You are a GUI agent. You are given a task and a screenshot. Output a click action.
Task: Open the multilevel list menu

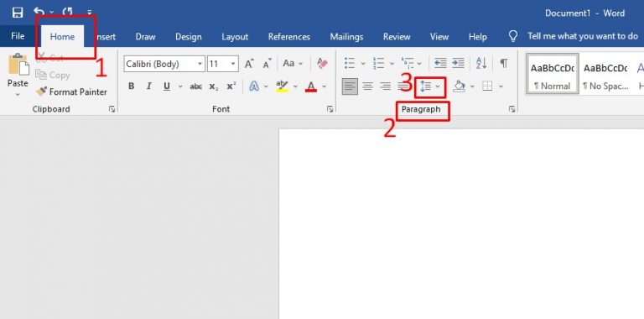pos(411,63)
